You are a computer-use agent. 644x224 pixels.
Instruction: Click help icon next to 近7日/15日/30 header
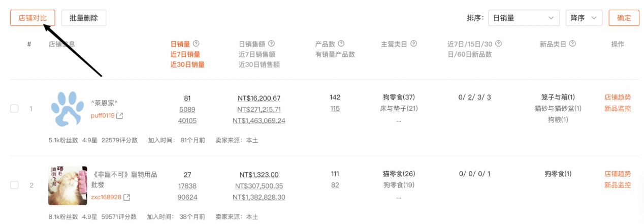coord(498,44)
